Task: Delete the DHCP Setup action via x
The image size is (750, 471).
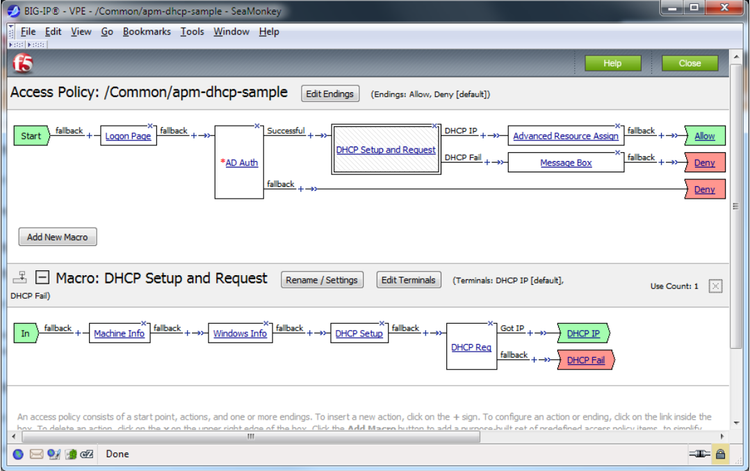Action: 382,323
